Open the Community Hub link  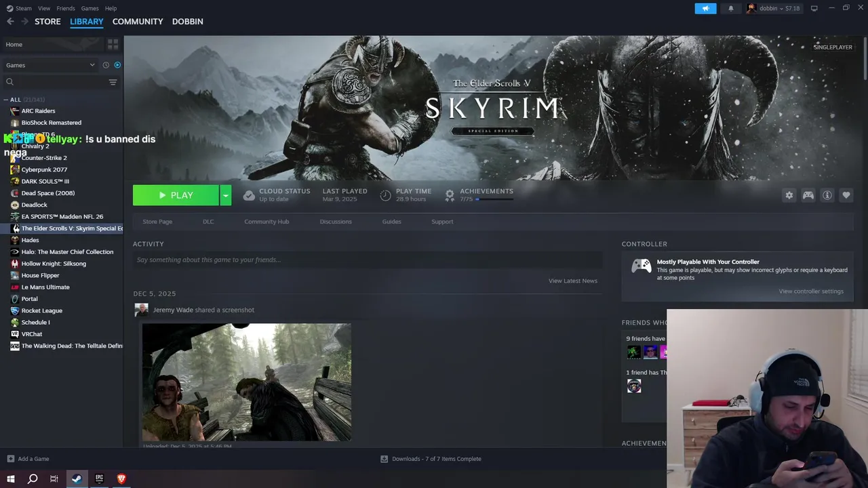267,222
